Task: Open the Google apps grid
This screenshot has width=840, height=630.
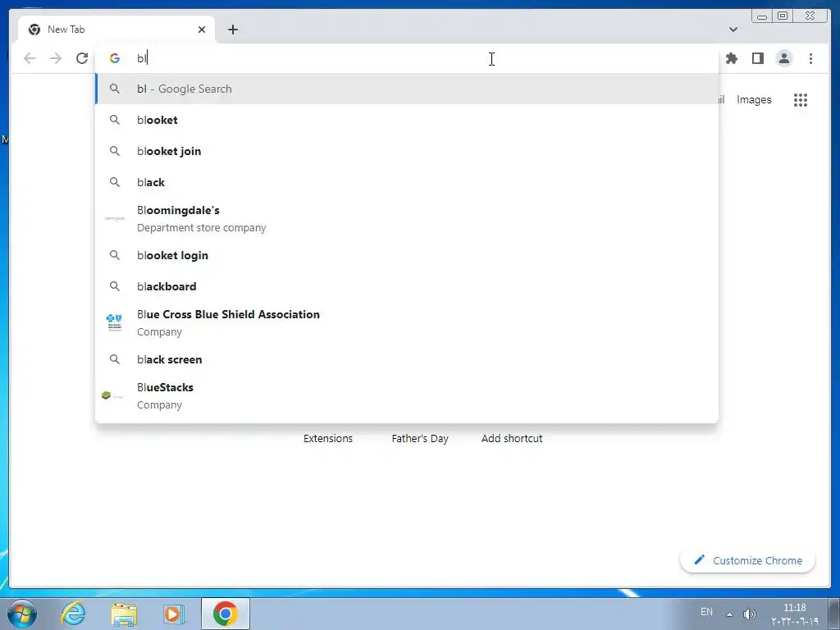Action: point(801,100)
